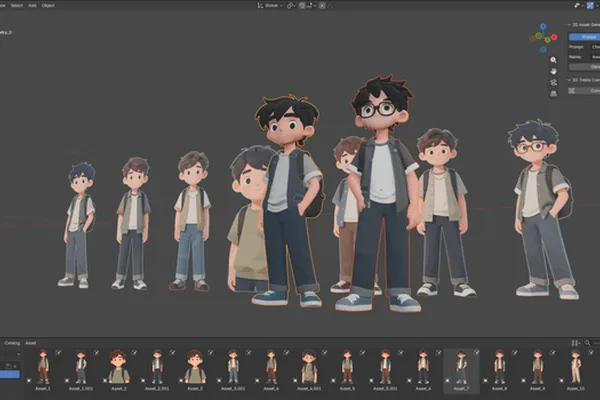Image resolution: width=600 pixels, height=400 pixels.
Task: Open the Catalog menu in asset browser
Action: (12, 343)
